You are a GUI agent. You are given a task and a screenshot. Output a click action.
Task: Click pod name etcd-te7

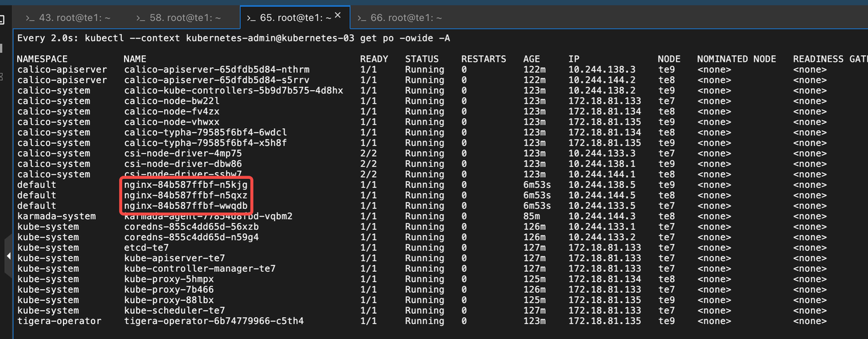tap(146, 247)
